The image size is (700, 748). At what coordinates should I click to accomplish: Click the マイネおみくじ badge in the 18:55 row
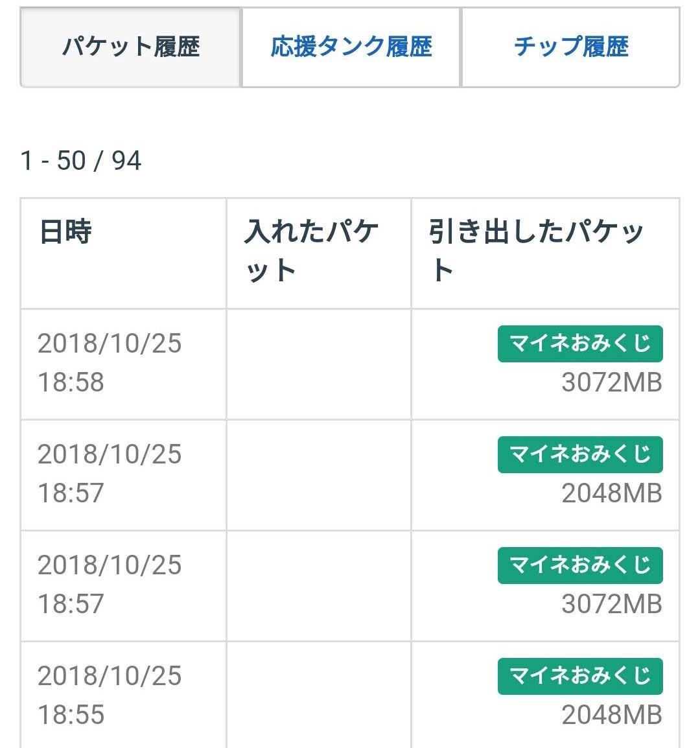coord(580,676)
